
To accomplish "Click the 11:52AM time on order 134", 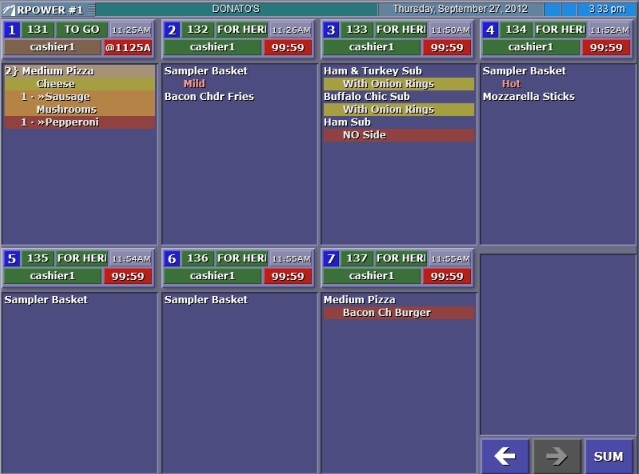I will click(610, 30).
